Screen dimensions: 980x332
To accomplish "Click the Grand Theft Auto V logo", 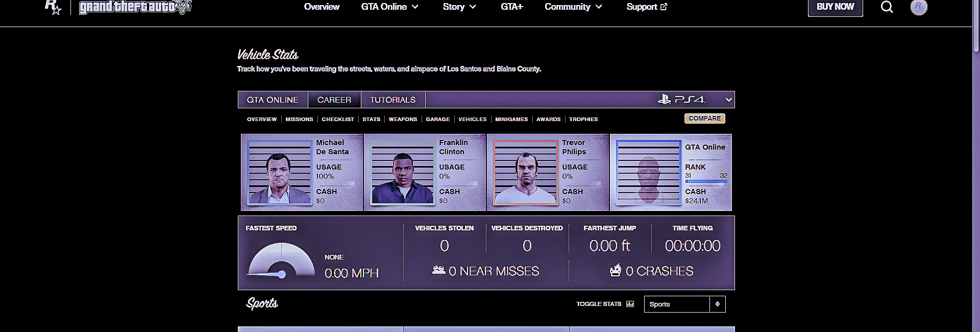I will (x=135, y=7).
